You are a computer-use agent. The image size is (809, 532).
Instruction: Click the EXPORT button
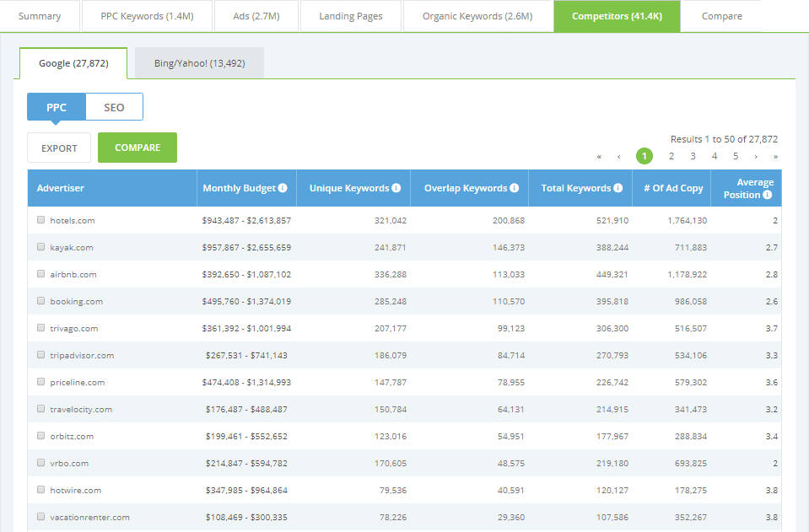tap(59, 148)
